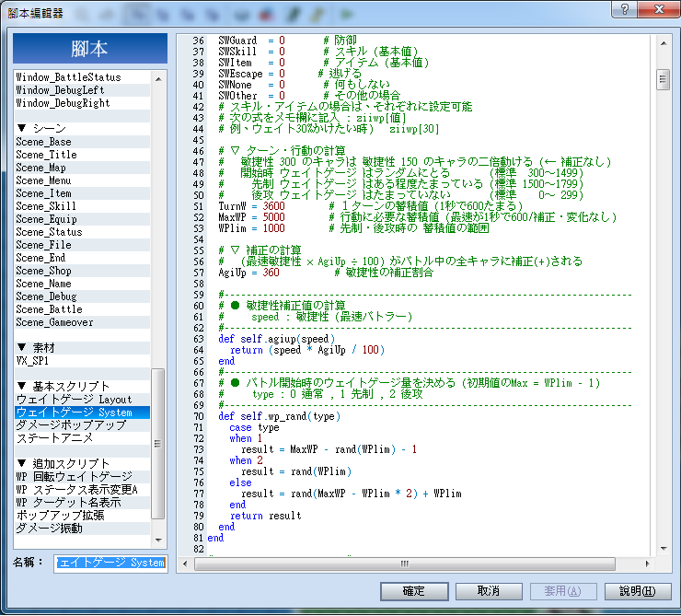This screenshot has width=681, height=616.
Task: Select the ▼ 素材 section header
Action: [x=82, y=348]
